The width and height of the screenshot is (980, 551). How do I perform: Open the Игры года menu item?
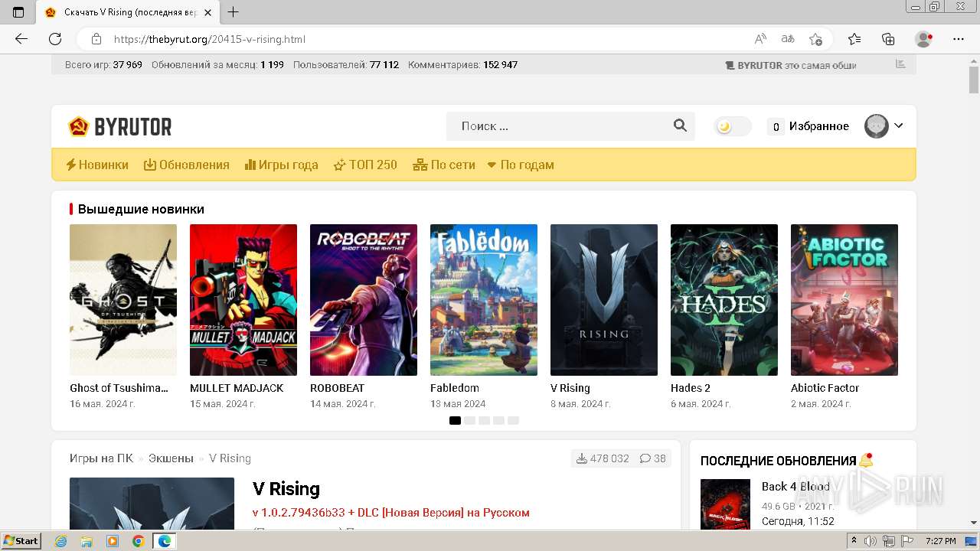tap(281, 165)
